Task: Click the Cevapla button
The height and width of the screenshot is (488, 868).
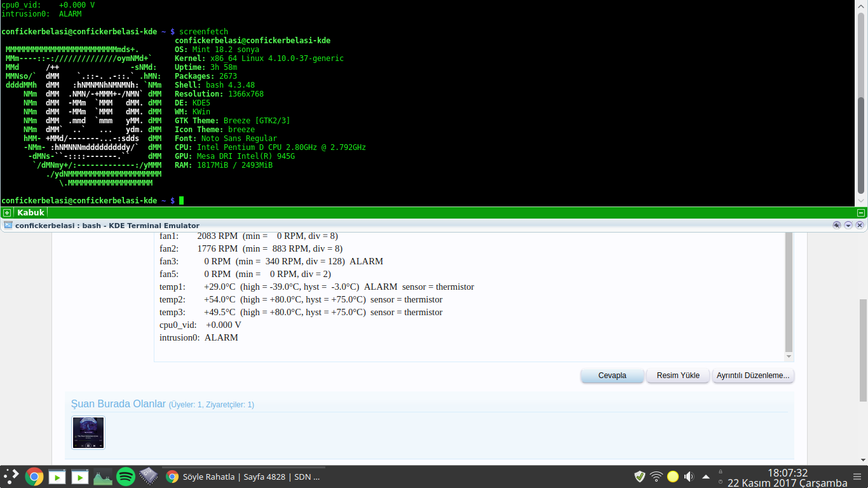Action: (612, 376)
